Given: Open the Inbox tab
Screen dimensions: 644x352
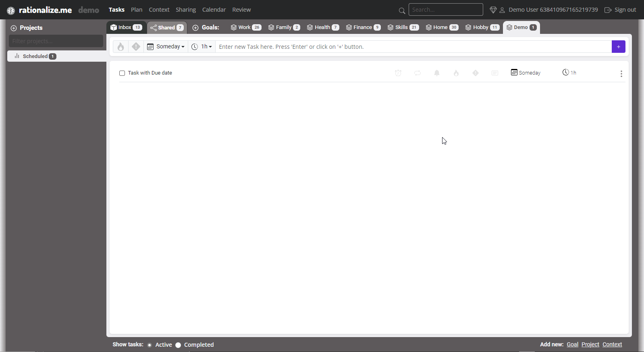Looking at the screenshot, I should 126,27.
